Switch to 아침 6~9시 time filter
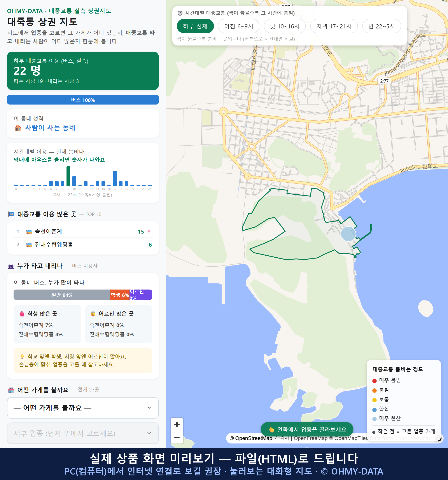This screenshot has width=448, height=480. (239, 26)
